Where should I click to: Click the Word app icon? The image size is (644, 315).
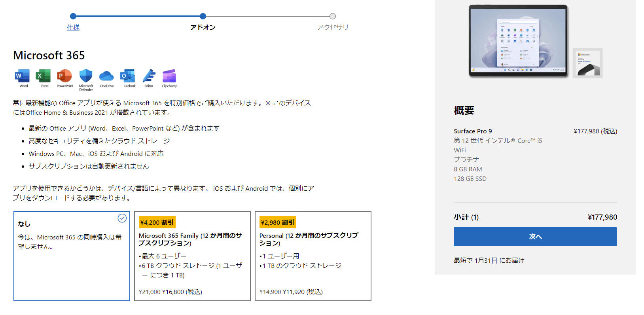pyautogui.click(x=22, y=76)
